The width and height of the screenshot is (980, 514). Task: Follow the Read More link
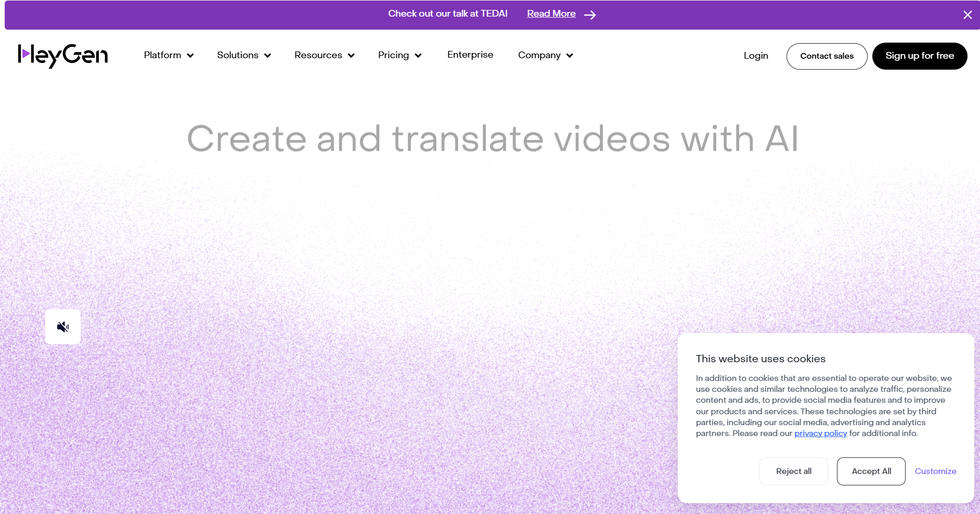tap(551, 14)
